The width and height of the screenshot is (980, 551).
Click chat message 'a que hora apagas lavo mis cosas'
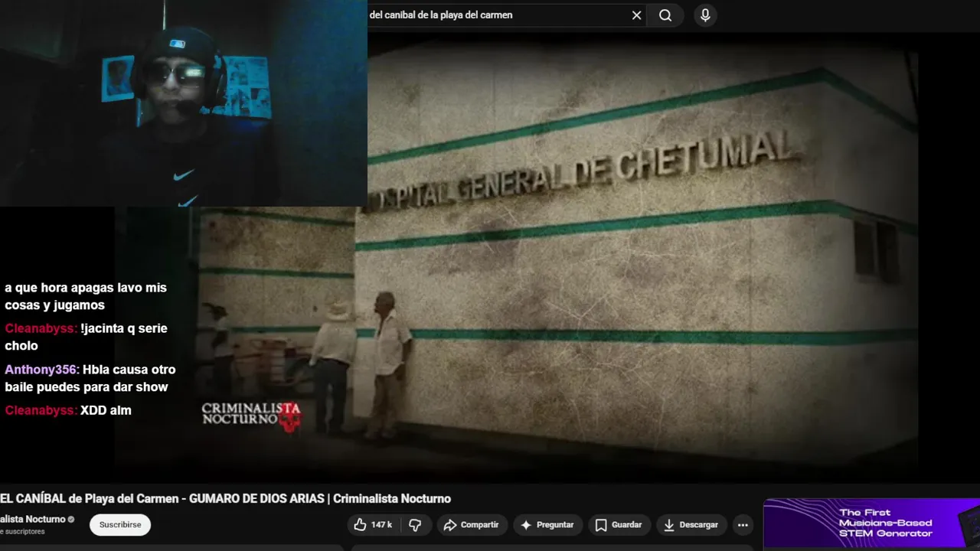(x=86, y=296)
